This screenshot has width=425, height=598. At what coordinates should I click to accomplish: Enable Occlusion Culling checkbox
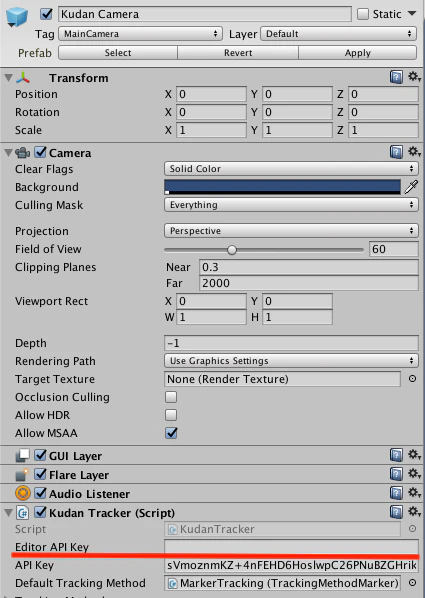tap(171, 397)
